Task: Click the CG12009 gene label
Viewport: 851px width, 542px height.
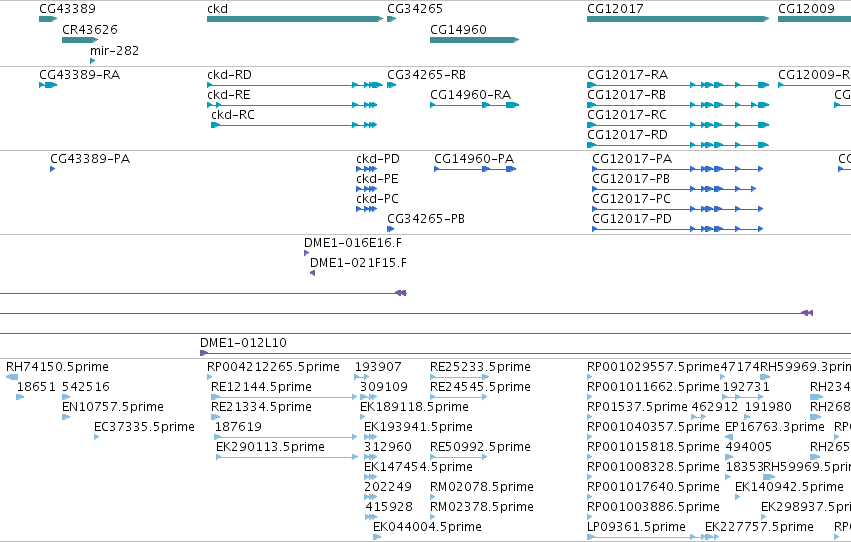Action: coord(806,9)
